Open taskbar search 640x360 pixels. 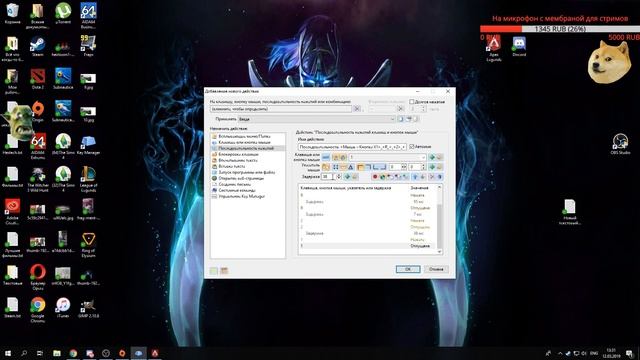click(24, 353)
